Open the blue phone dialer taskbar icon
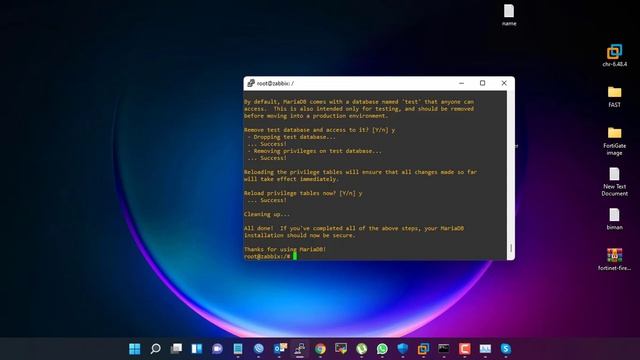This screenshot has width=640, height=360. [x=258, y=349]
